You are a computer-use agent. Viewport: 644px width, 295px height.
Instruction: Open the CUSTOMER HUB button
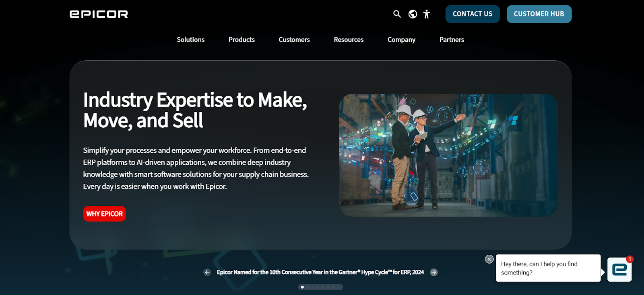point(539,14)
